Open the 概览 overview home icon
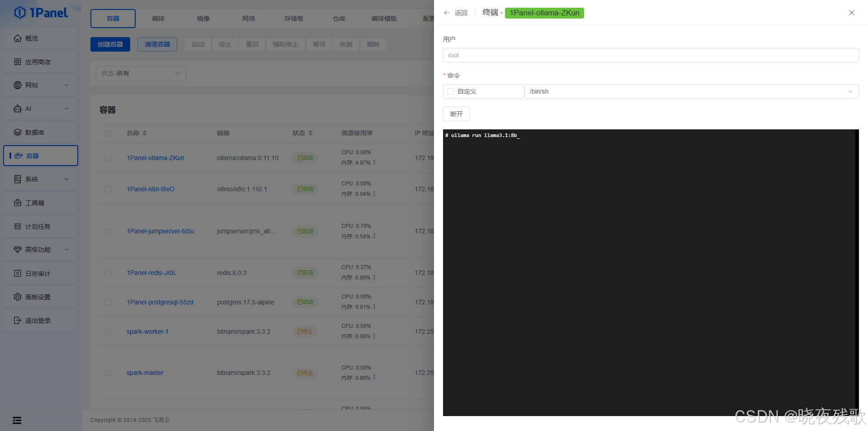This screenshot has height=431, width=868. (18, 38)
